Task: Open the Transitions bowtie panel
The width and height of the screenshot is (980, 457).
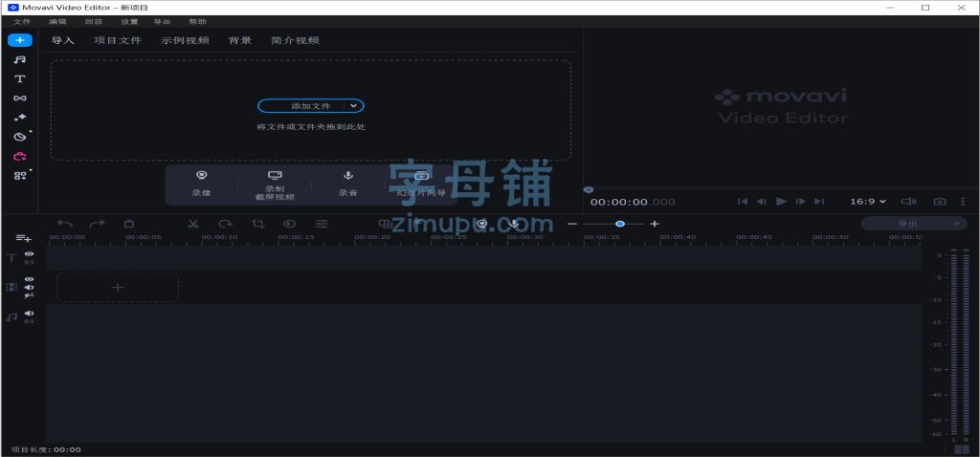Action: (20, 98)
